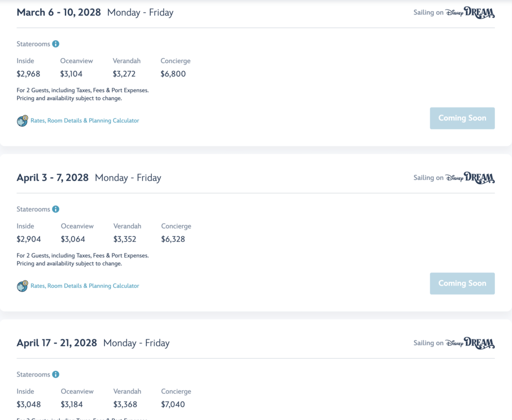The height and width of the screenshot is (420, 512).
Task: Click planning calculator globe icon in April 3-7 sailing
Action: (22, 286)
